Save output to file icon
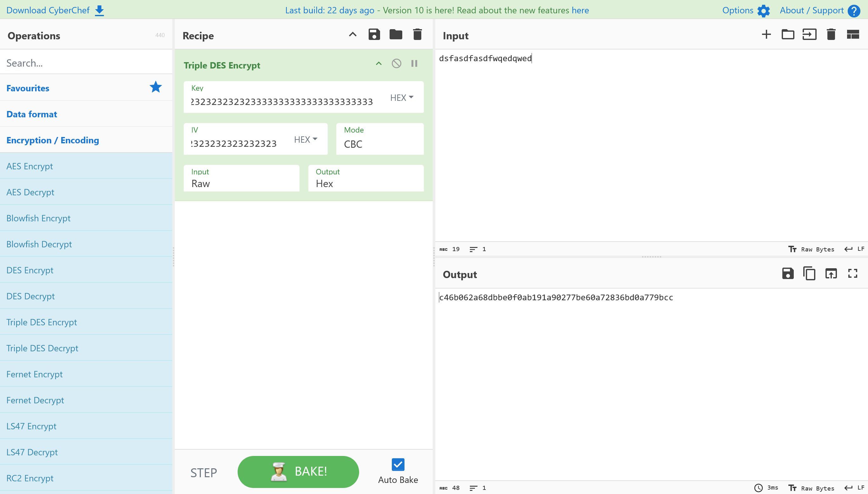This screenshot has height=494, width=868. (x=788, y=273)
